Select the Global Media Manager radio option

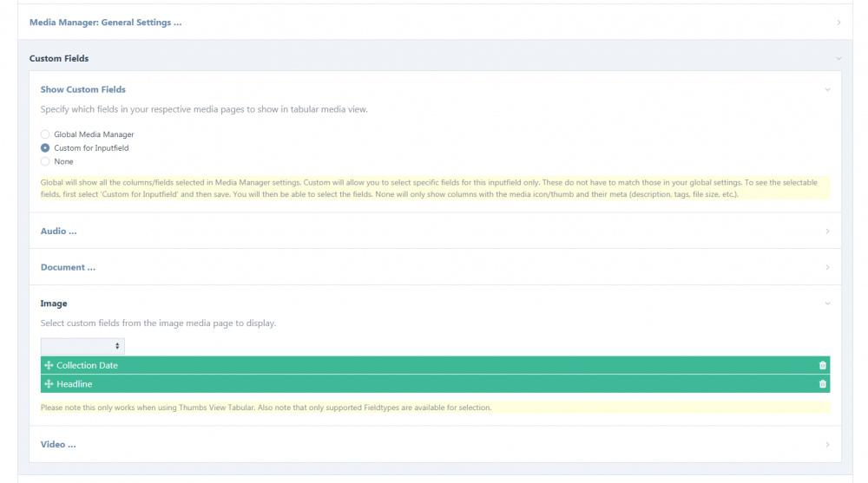pyautogui.click(x=45, y=134)
